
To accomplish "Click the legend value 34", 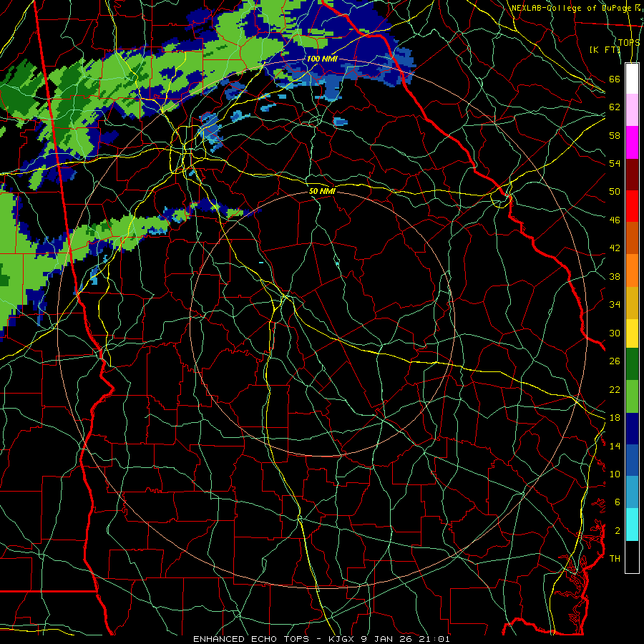I will point(615,304).
